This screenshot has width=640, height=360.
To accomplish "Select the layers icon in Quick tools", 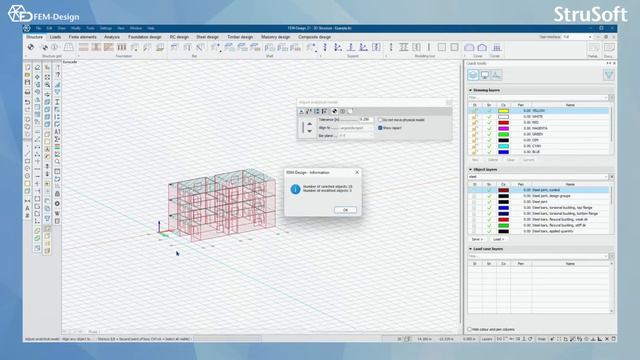I will 473,75.
